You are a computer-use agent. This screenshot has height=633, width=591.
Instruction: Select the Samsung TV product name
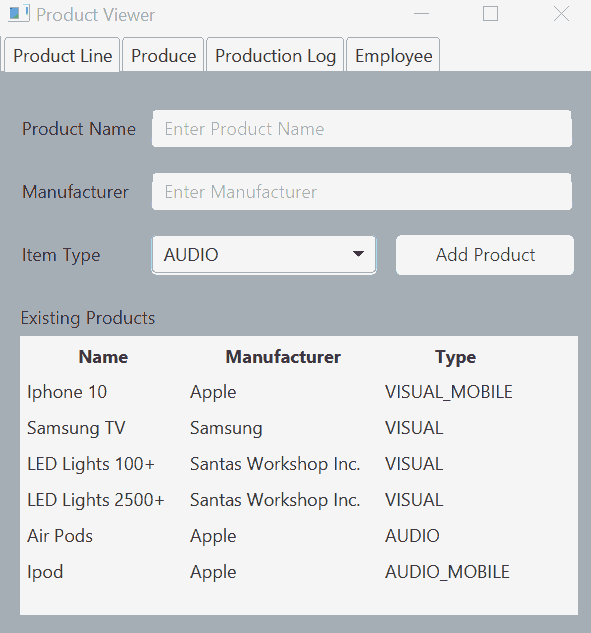pyautogui.click(x=76, y=428)
